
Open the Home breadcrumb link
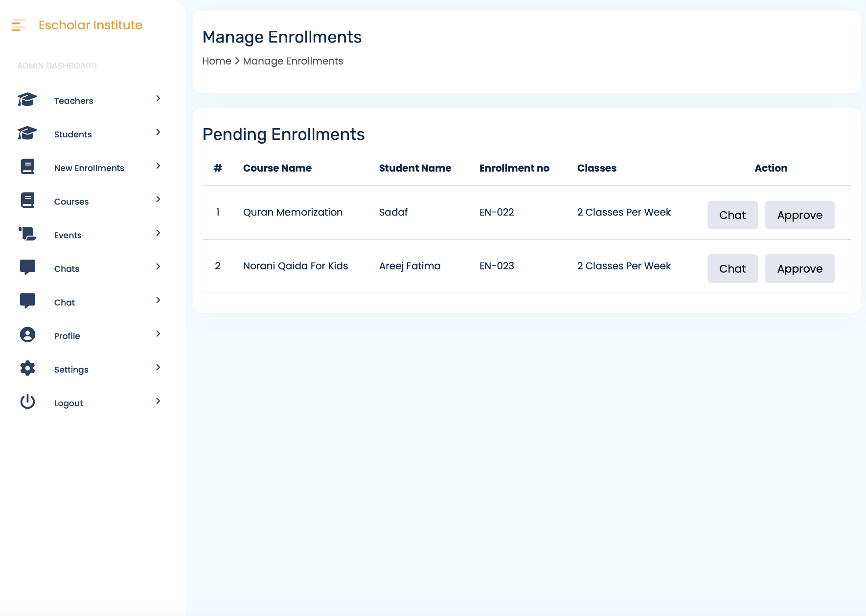(x=217, y=61)
